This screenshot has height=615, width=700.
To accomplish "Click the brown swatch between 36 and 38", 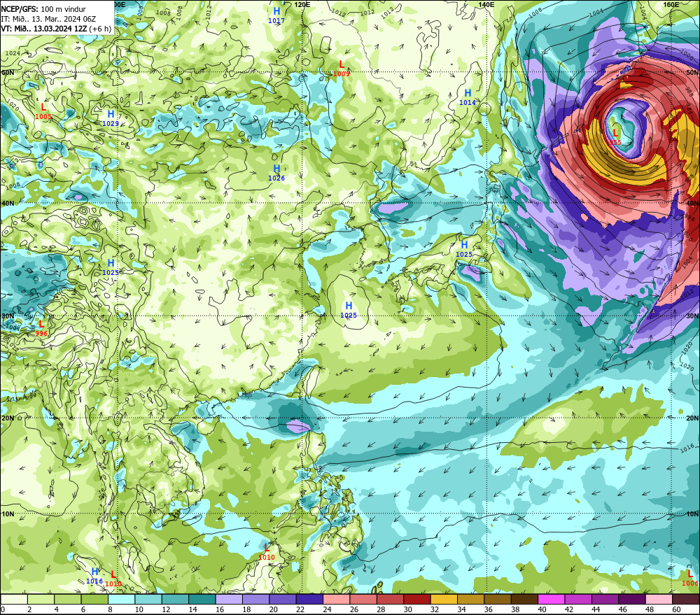I will (x=498, y=599).
